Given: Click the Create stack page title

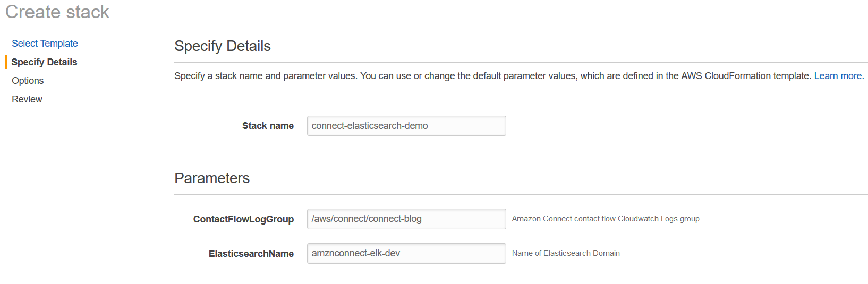Looking at the screenshot, I should [57, 12].
